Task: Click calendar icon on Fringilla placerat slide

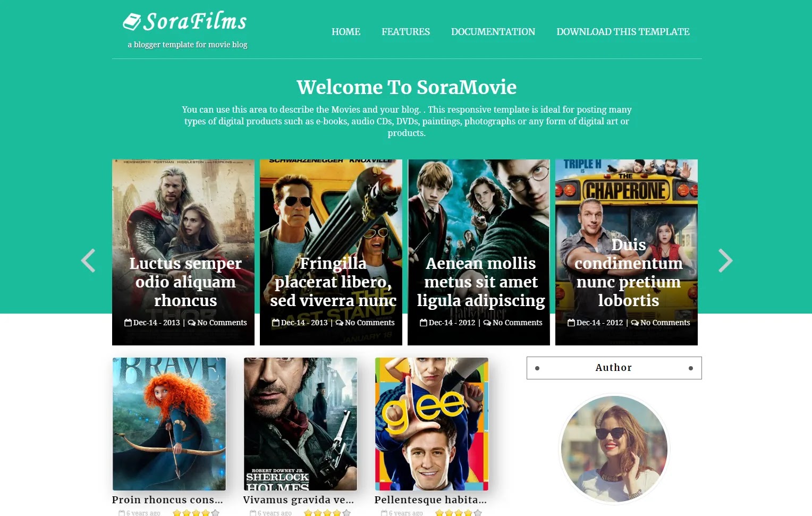Action: pyautogui.click(x=276, y=323)
